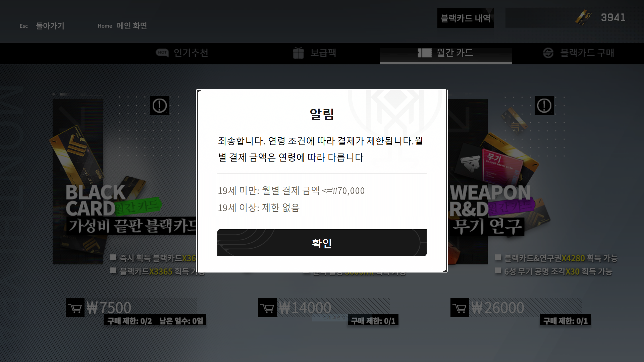This screenshot has width=644, height=362.
Task: Click 구매 제한: 0/1 under ₩14000
Action: (373, 321)
